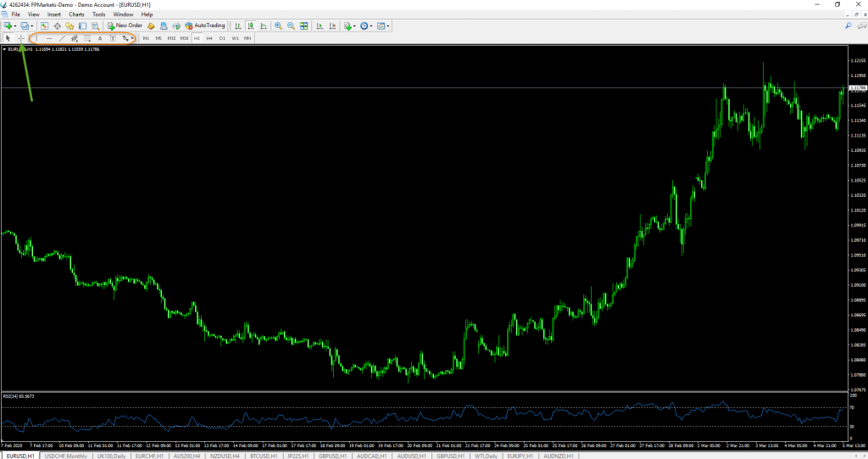This screenshot has height=459, width=868.
Task: Expand the arrows objects dropdown
Action: [132, 38]
